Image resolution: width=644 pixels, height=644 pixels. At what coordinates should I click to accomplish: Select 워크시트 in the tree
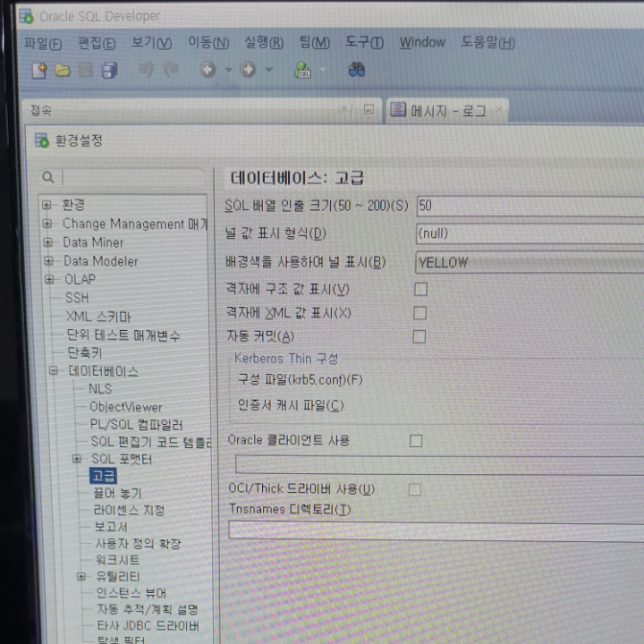point(117,560)
